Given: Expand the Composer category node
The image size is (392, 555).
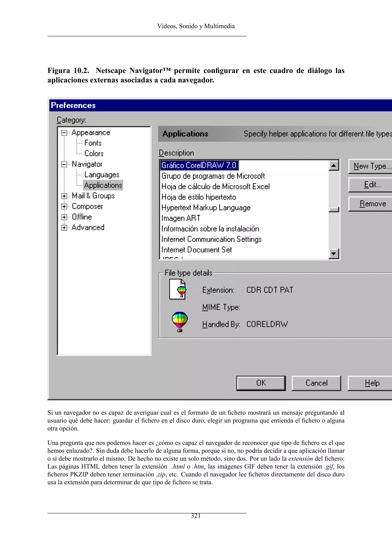Looking at the screenshot, I should [64, 206].
